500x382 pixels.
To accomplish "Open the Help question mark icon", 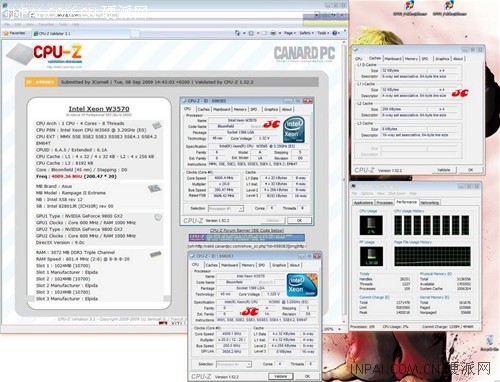I will [x=335, y=33].
